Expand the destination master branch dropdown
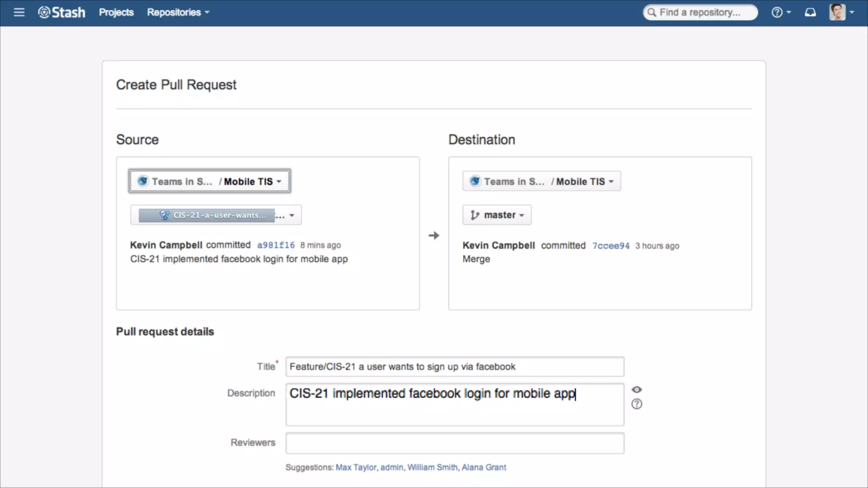The width and height of the screenshot is (868, 488). (497, 215)
